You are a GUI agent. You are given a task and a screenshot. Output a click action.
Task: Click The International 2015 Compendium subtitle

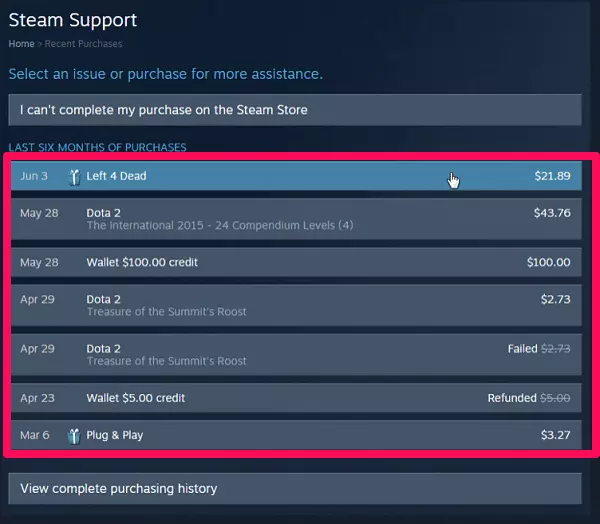pyautogui.click(x=220, y=225)
